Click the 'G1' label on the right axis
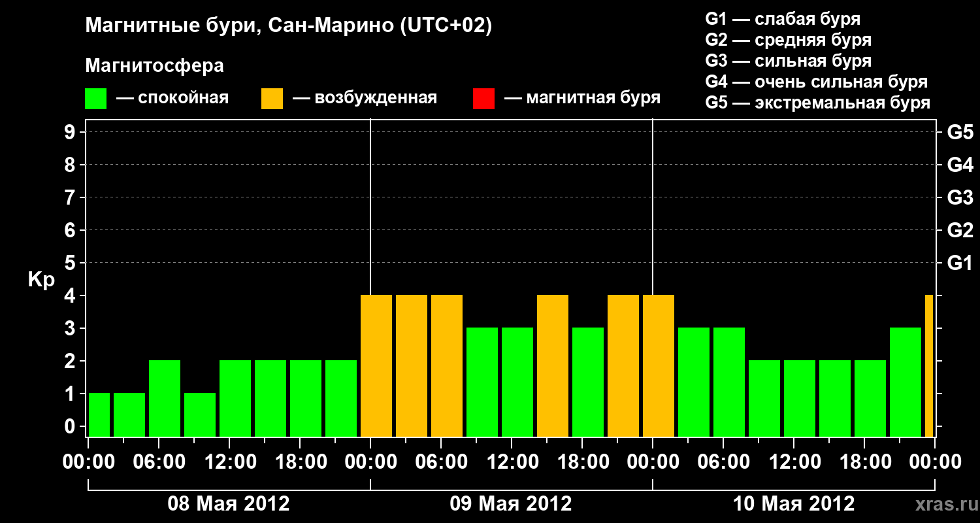The image size is (980, 523). coord(960,263)
